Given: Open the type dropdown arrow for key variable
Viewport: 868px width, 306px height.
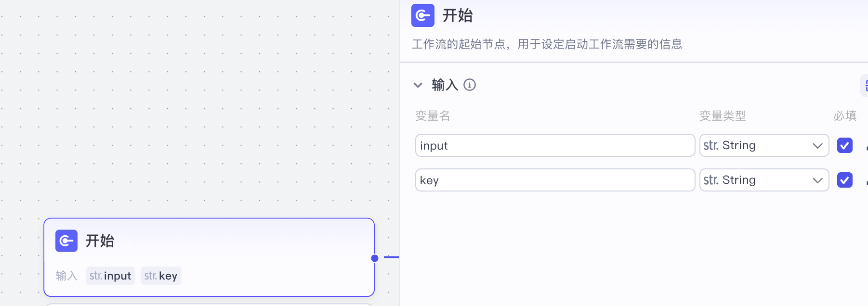Looking at the screenshot, I should pos(817,180).
